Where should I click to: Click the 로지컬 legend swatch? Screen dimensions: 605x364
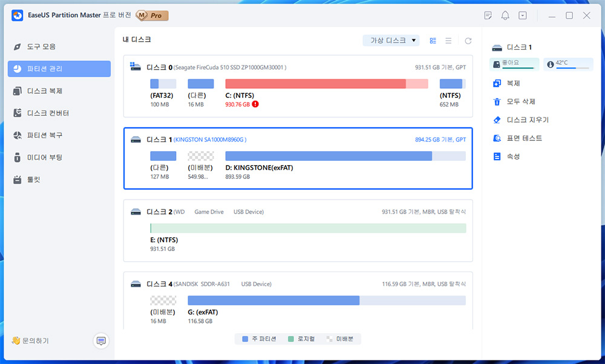pyautogui.click(x=291, y=339)
